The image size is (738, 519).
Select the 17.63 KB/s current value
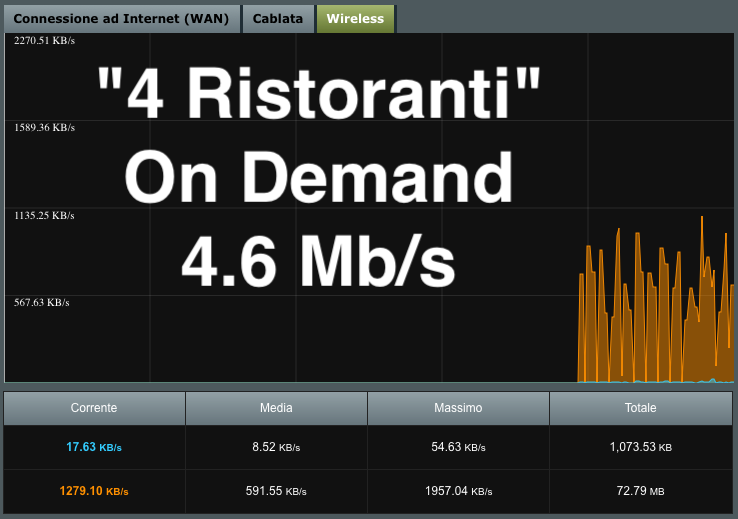[x=94, y=447]
